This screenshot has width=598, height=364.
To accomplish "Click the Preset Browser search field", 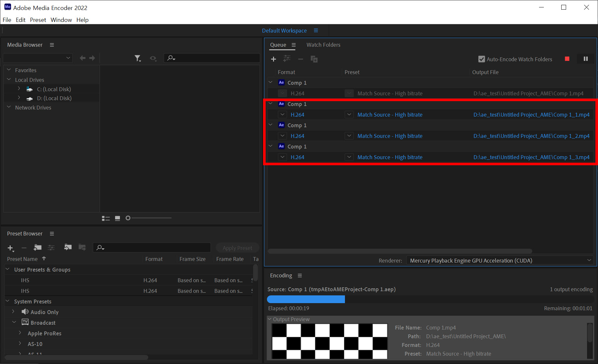I will coord(152,247).
